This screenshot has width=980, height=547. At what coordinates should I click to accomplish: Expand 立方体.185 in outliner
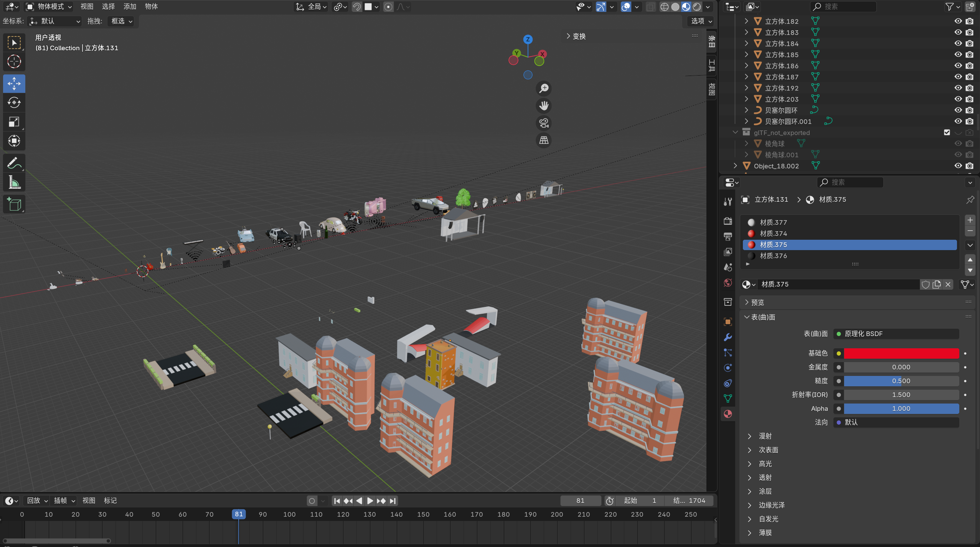coord(746,54)
